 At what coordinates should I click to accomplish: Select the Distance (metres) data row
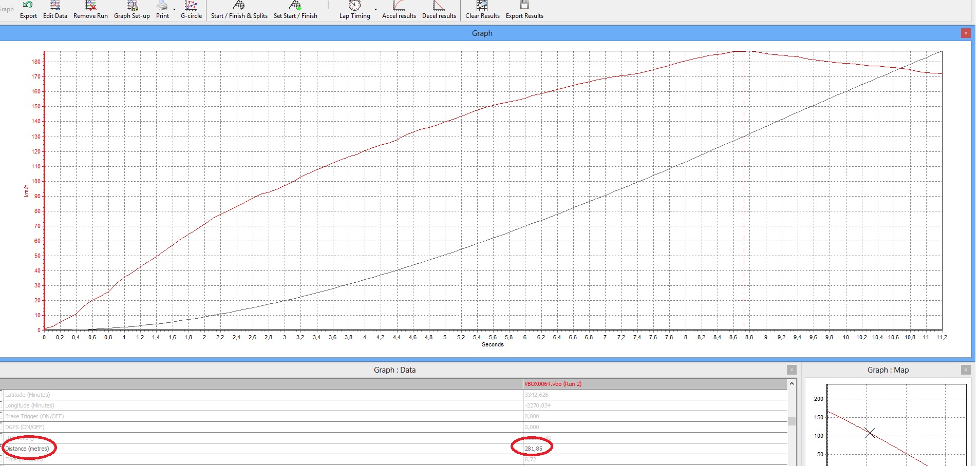coord(27,449)
